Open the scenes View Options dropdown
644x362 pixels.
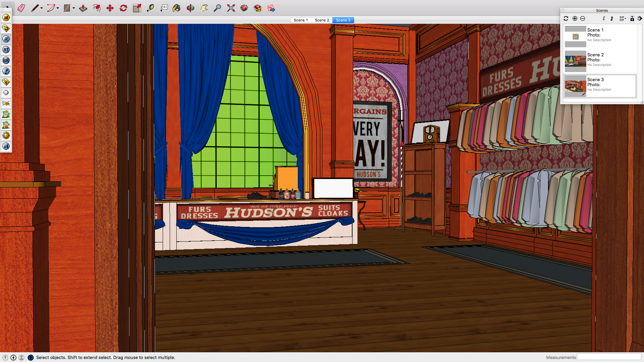(623, 18)
